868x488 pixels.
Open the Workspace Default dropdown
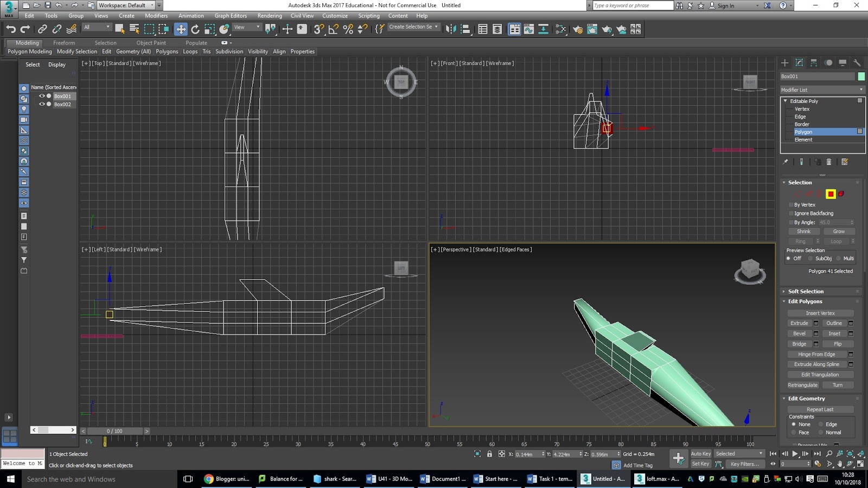pos(126,5)
